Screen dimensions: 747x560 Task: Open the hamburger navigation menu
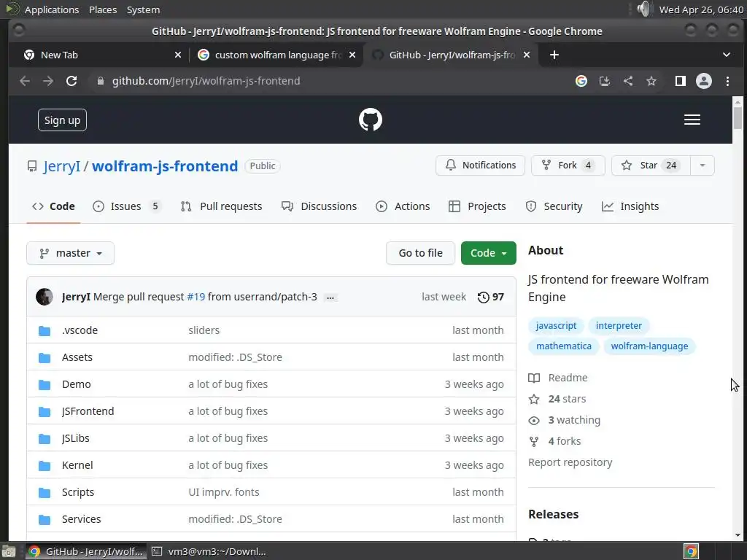pyautogui.click(x=692, y=120)
